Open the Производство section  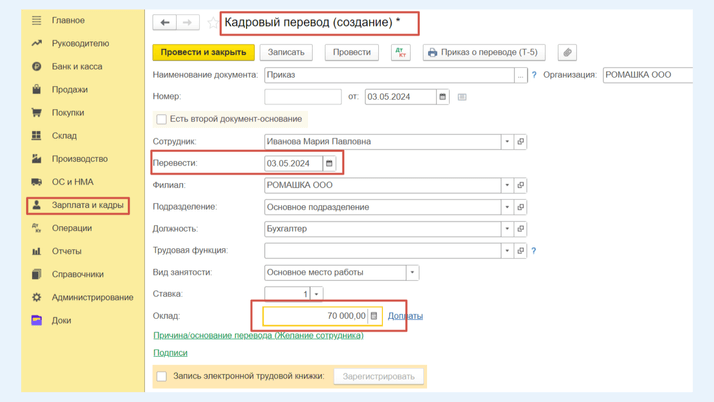(x=79, y=159)
